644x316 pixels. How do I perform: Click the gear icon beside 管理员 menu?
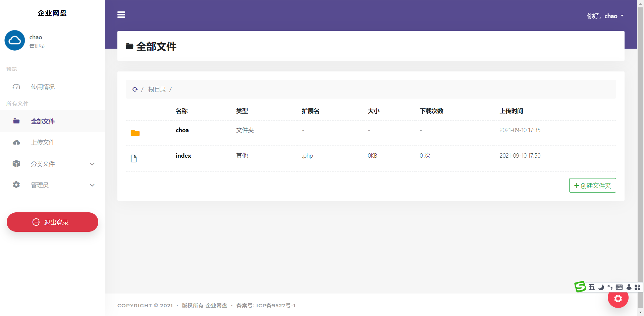point(16,185)
